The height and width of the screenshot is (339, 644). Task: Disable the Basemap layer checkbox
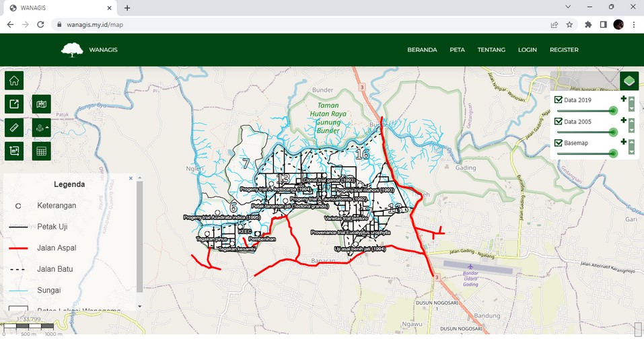(x=559, y=143)
